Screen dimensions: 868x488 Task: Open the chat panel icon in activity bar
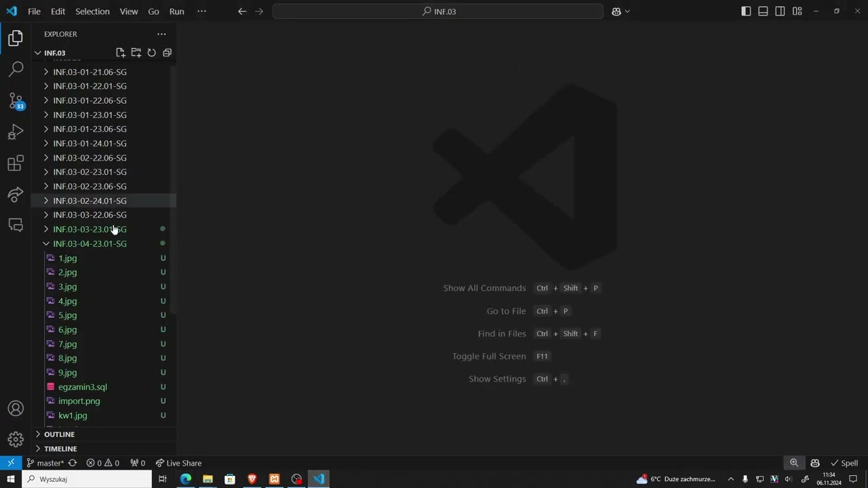(16, 225)
